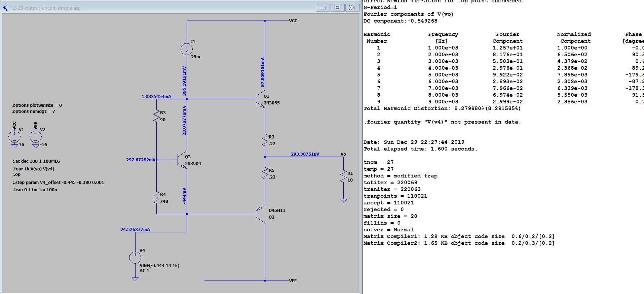Viewport: 644px width, 294px height.
Task: Click the Vo output net label
Action: click(x=343, y=154)
